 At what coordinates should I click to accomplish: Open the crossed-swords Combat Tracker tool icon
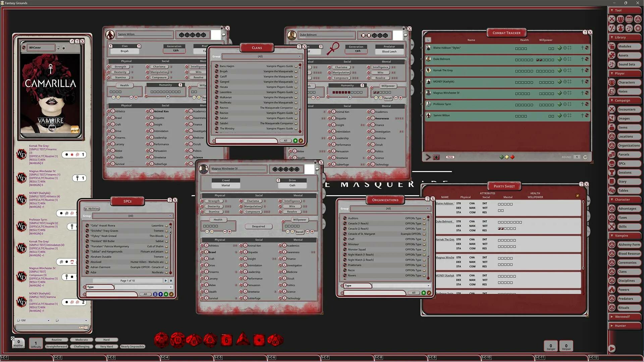(x=612, y=19)
